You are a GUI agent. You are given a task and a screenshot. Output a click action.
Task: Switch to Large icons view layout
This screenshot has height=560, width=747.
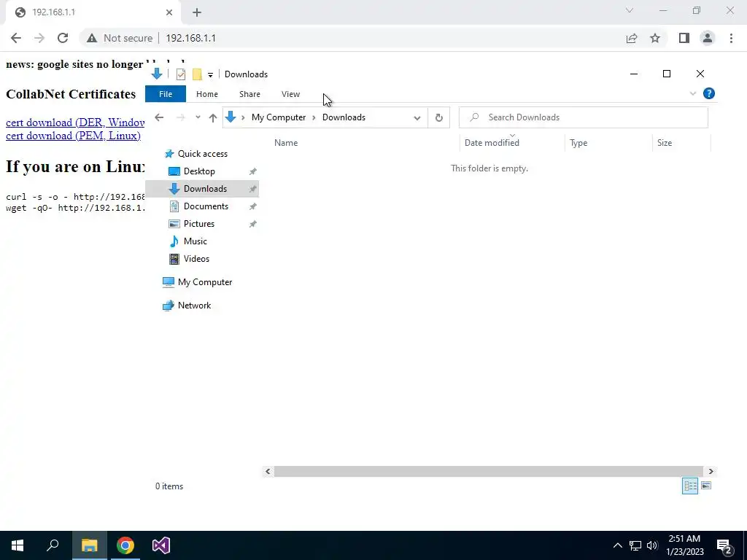[x=706, y=486]
